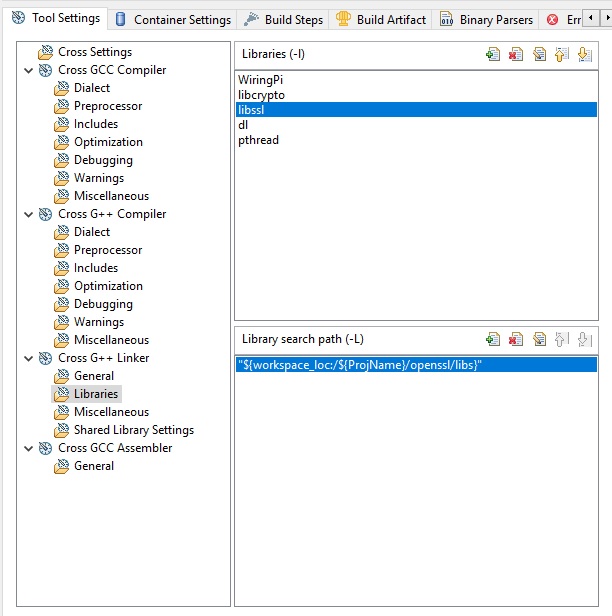Switch to the Container Settings tab
Screen dimensions: 612x616
(x=173, y=19)
